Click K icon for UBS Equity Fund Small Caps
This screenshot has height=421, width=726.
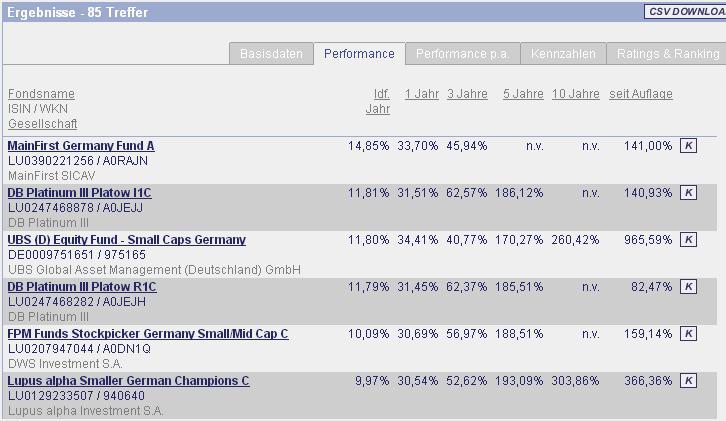click(688, 240)
